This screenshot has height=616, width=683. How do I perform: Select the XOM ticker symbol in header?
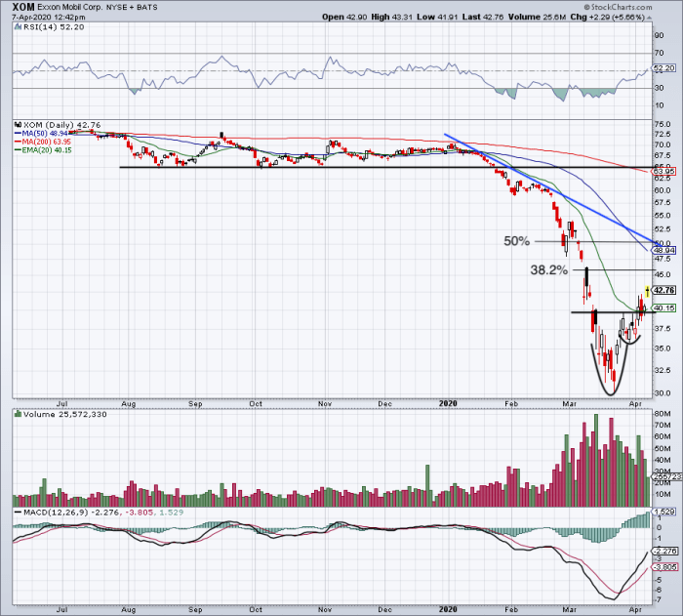coord(22,7)
